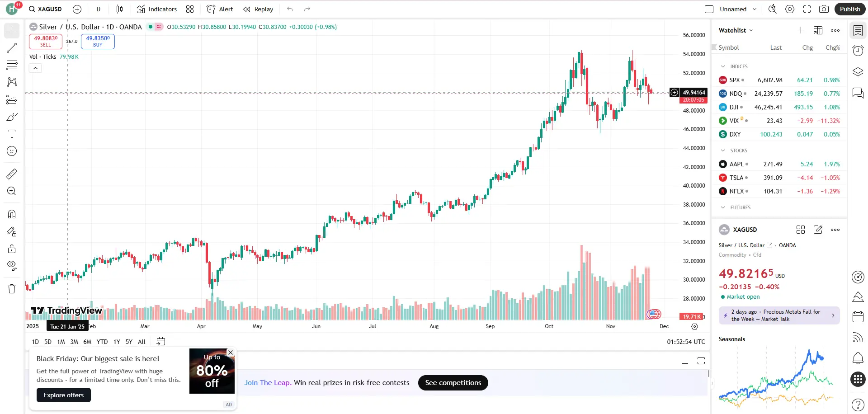This screenshot has width=868, height=414.
Task: Lock all drawings on the chart
Action: pyautogui.click(x=12, y=249)
